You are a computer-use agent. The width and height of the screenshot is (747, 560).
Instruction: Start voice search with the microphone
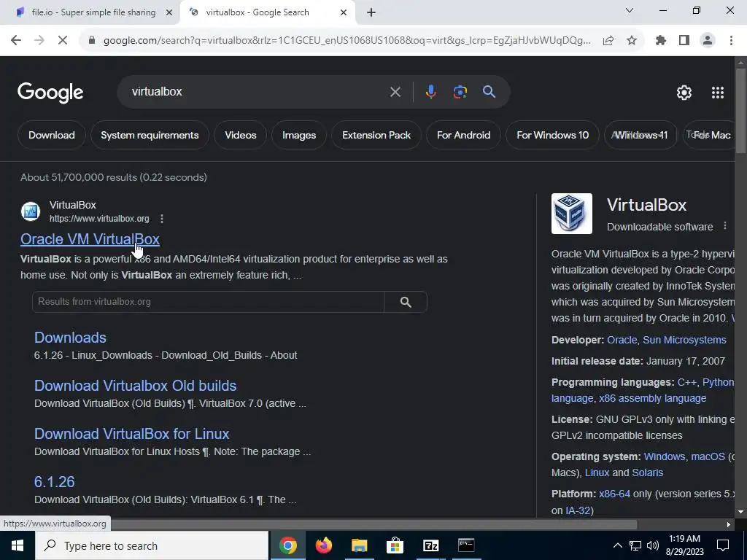pyautogui.click(x=430, y=92)
